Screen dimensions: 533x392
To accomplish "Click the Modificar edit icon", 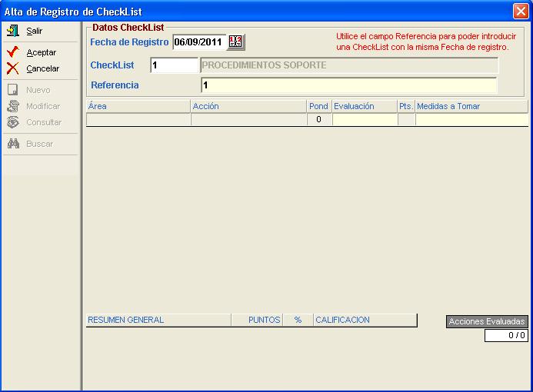I will point(13,106).
